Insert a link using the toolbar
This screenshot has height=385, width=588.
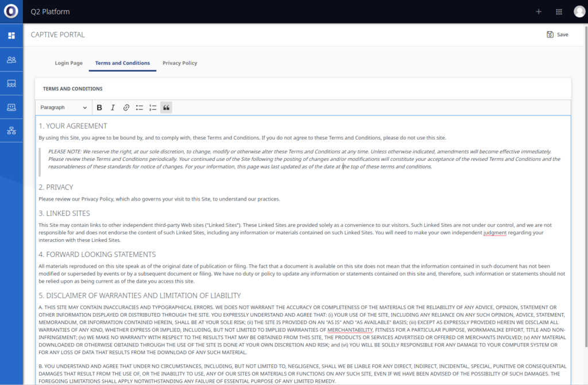click(126, 107)
